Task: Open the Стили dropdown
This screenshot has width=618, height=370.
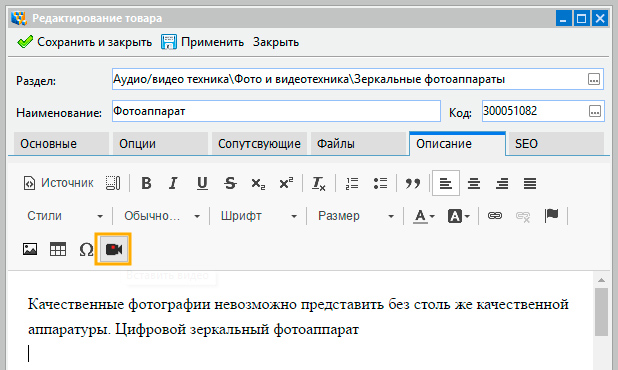Action: click(x=65, y=216)
